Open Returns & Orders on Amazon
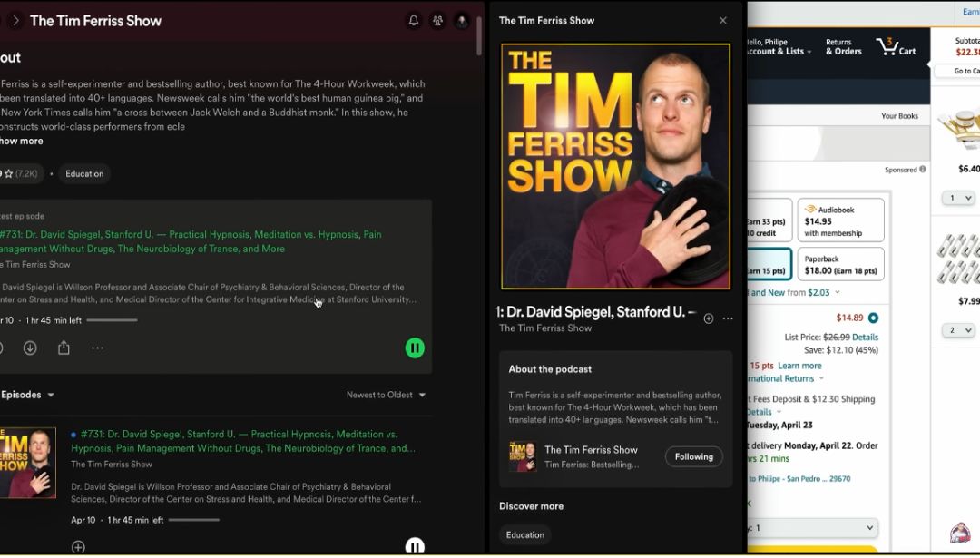 click(843, 47)
